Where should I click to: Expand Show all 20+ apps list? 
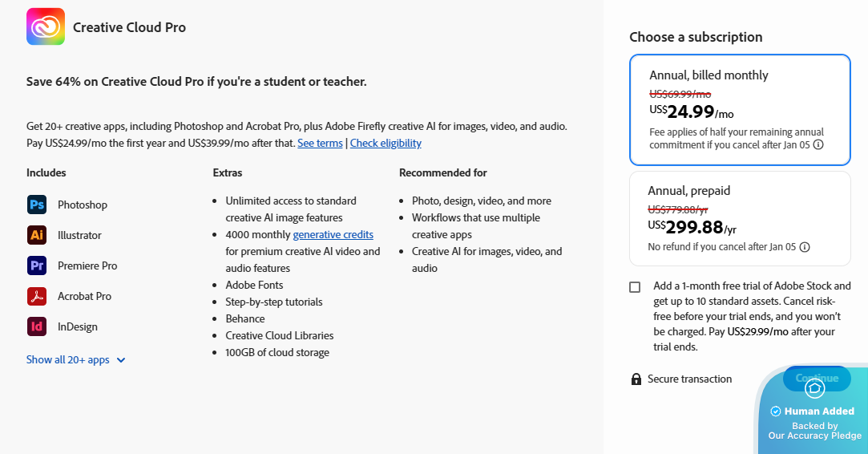[x=68, y=360]
